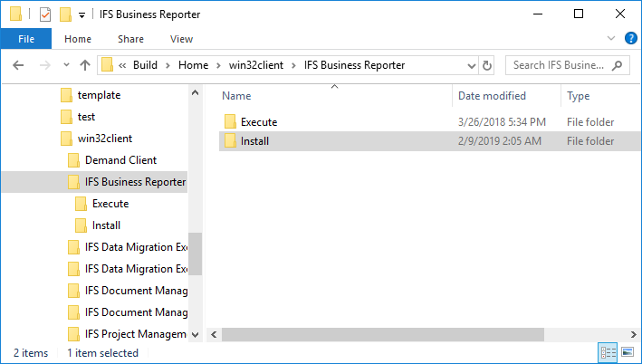
Task: Click the file list scroll left arrow
Action: (214, 334)
